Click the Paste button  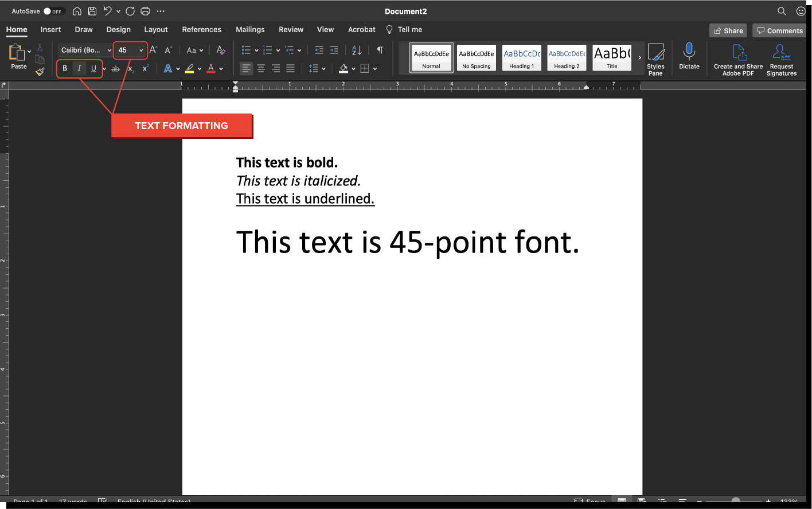[18, 57]
